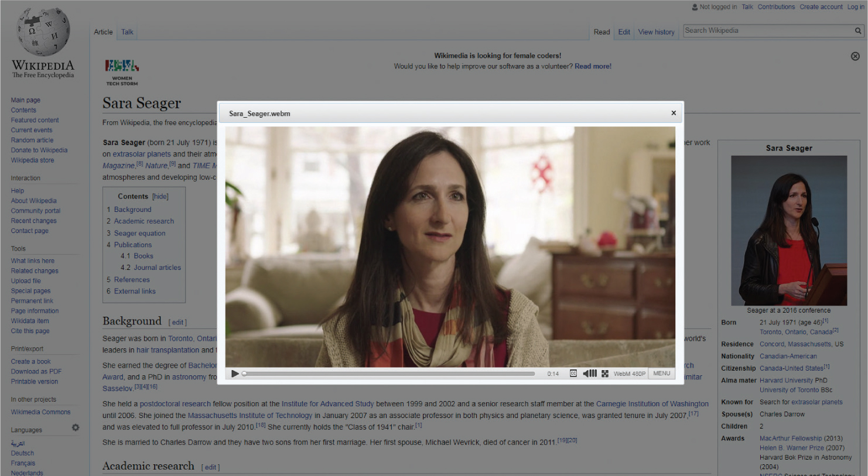Image resolution: width=868 pixels, height=476 pixels.
Task: Open Featured content in sidebar
Action: pyautogui.click(x=35, y=120)
